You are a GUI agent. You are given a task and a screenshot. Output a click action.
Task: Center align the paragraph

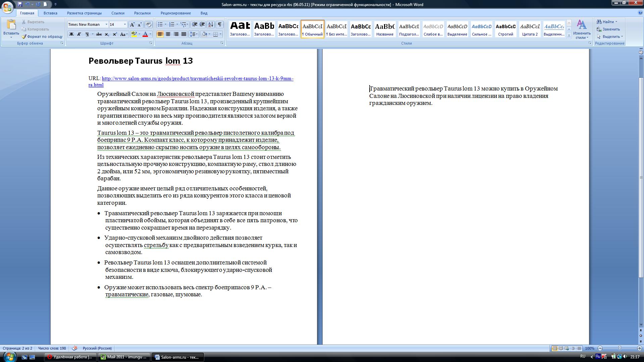(168, 34)
